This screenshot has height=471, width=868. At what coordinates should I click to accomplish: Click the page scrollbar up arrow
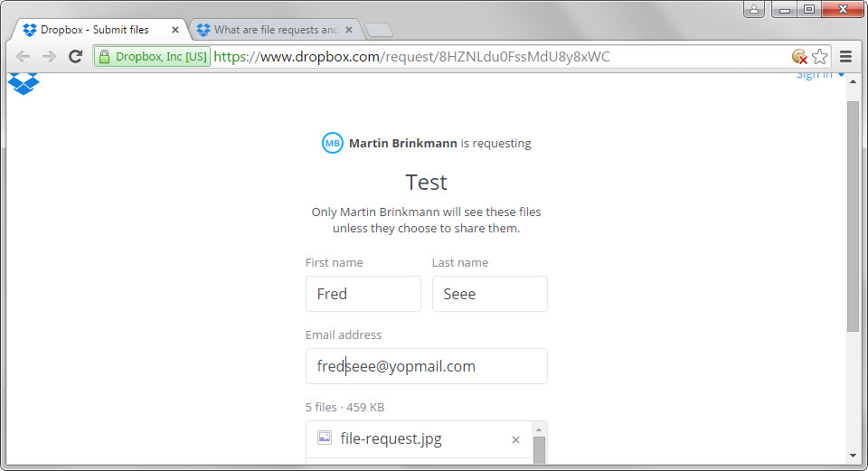tap(853, 81)
